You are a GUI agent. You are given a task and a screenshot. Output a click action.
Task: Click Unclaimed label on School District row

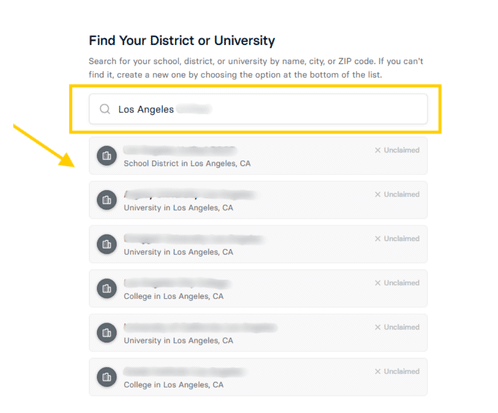[x=401, y=150]
